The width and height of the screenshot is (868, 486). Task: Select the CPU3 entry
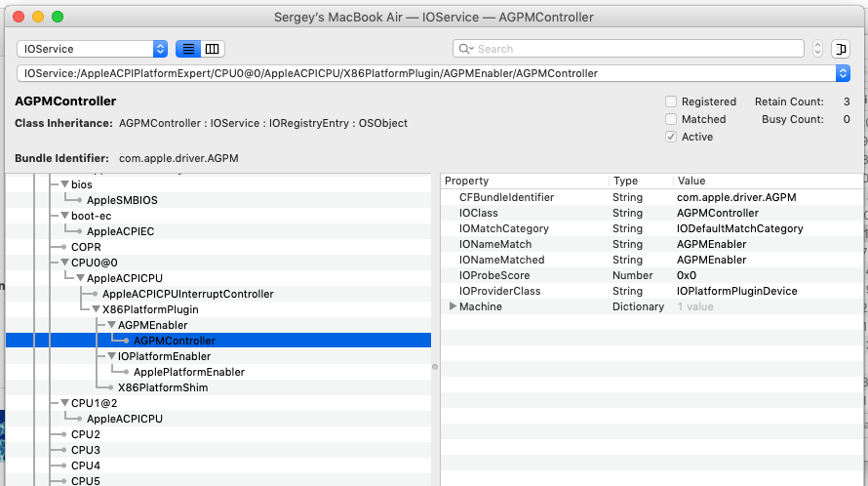(x=85, y=450)
